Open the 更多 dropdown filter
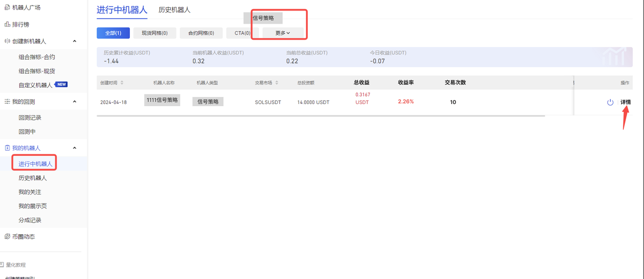 (283, 33)
